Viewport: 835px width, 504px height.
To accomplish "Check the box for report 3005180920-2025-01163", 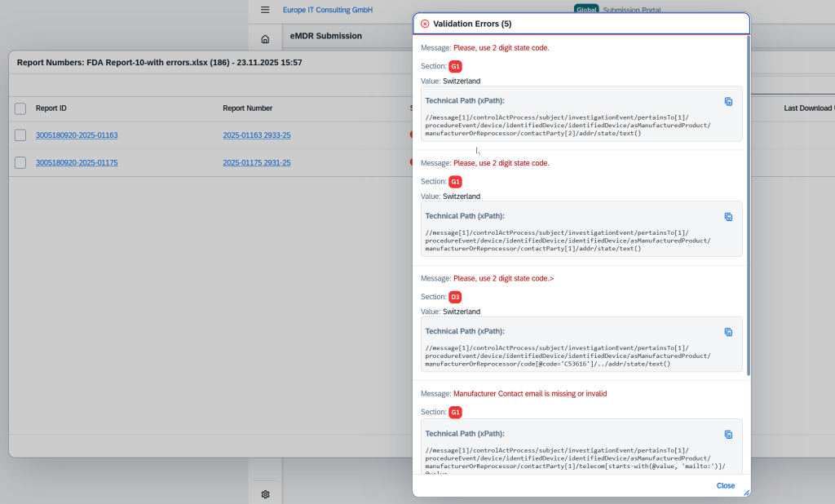I will 20,135.
